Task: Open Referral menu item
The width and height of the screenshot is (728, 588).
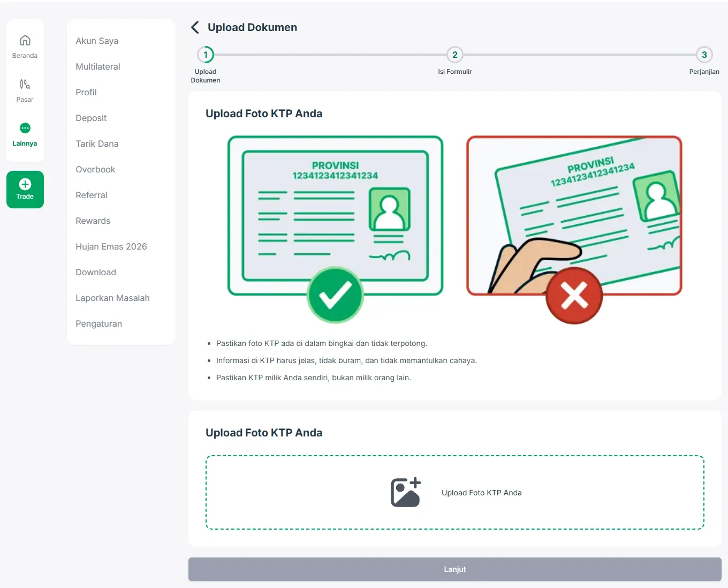Action: pyautogui.click(x=92, y=195)
